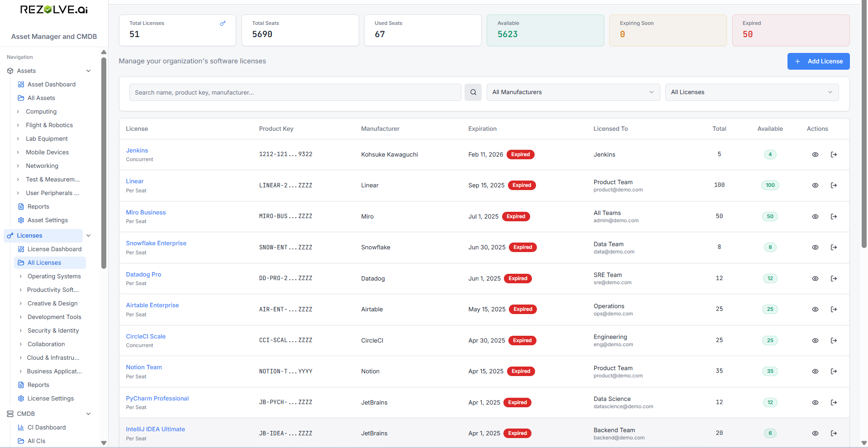Click the Add License button

[818, 62]
